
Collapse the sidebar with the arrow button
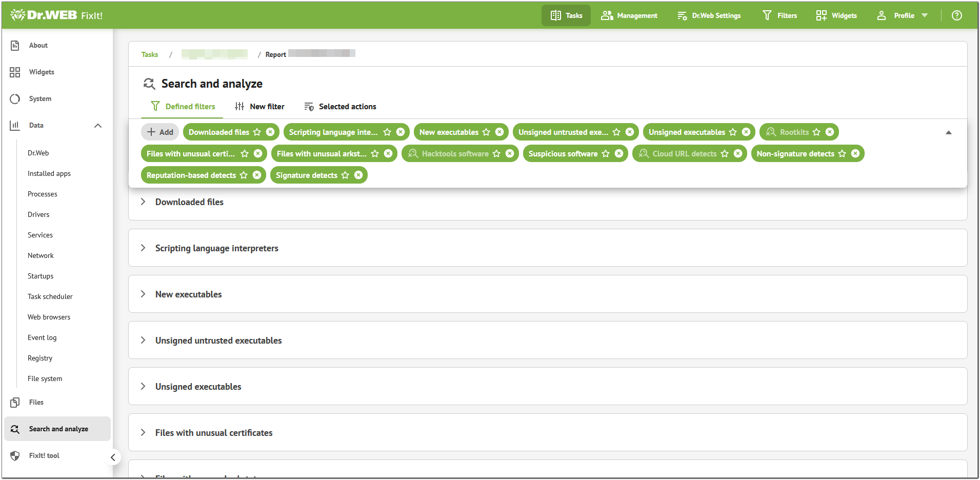113,457
